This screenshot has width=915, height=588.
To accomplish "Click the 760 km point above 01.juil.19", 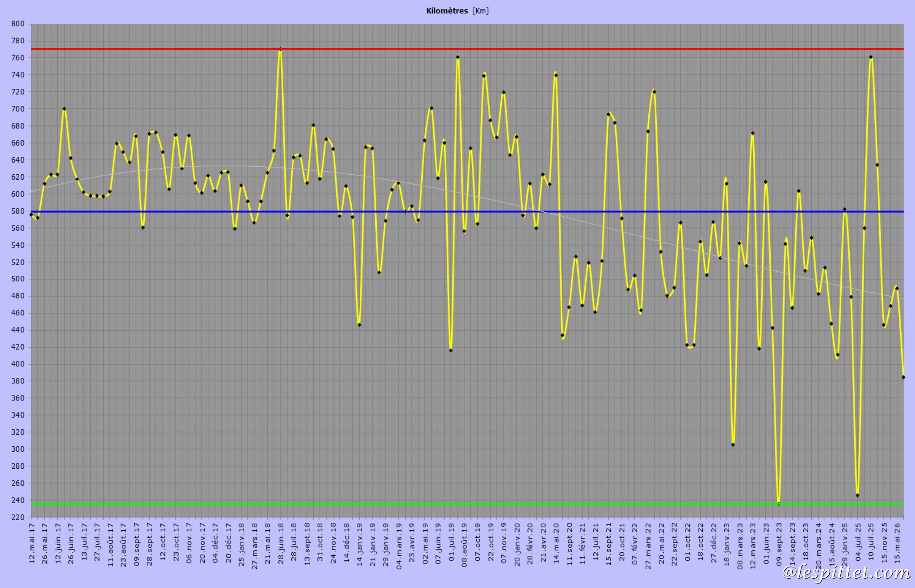I will (457, 57).
